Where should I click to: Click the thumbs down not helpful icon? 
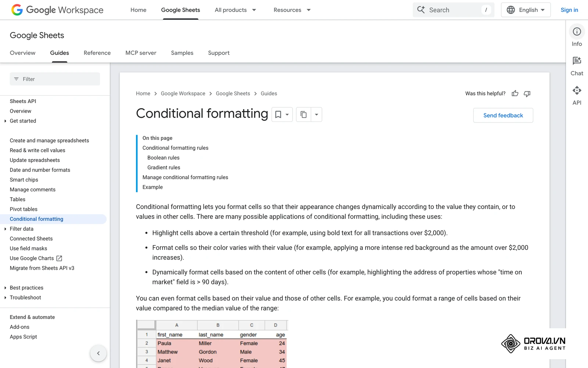click(x=527, y=93)
